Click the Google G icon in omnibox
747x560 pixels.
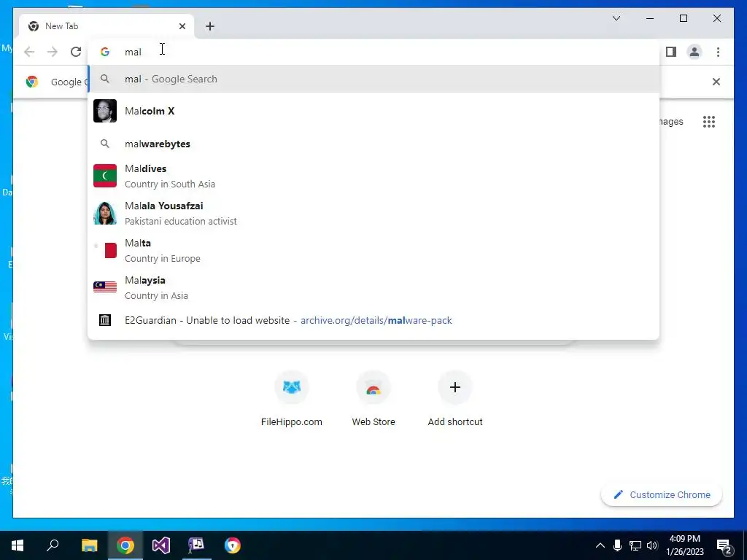[x=105, y=52]
